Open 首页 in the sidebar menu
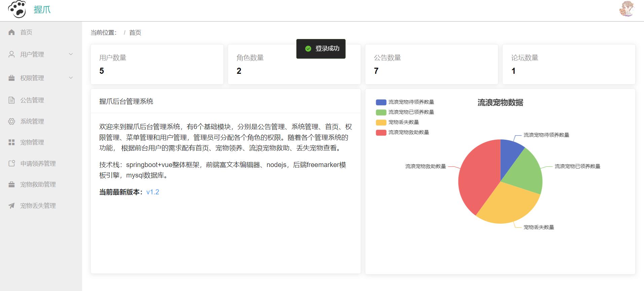 click(x=41, y=32)
